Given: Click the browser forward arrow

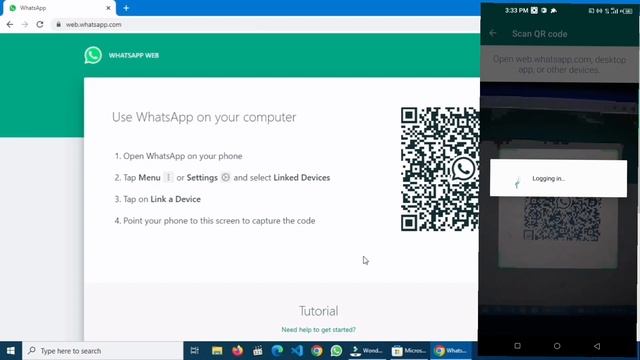Looking at the screenshot, I should click(24, 24).
